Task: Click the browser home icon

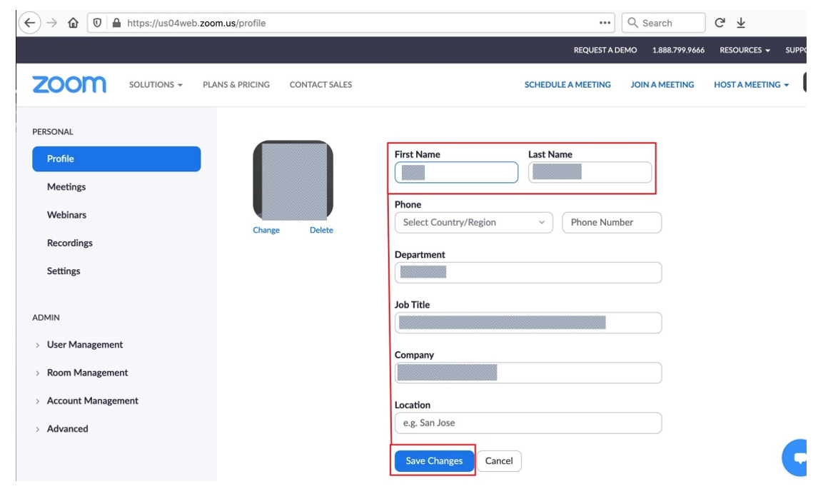Action: (73, 23)
